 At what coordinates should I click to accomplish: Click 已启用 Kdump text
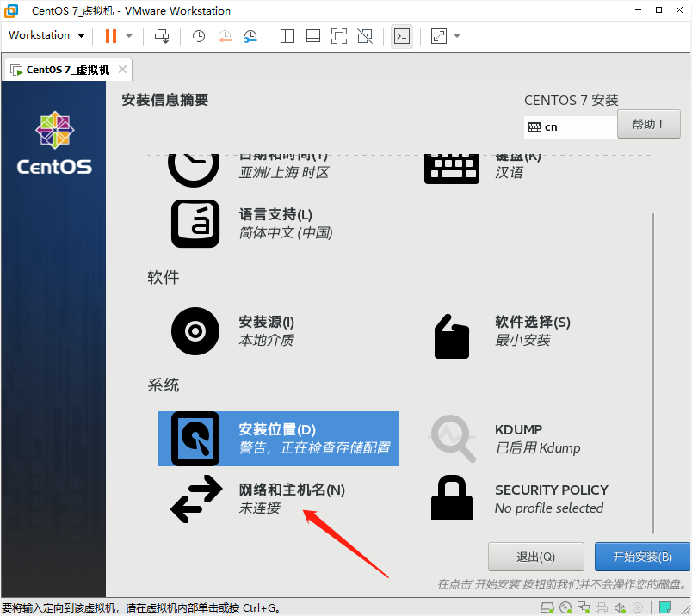pos(538,447)
